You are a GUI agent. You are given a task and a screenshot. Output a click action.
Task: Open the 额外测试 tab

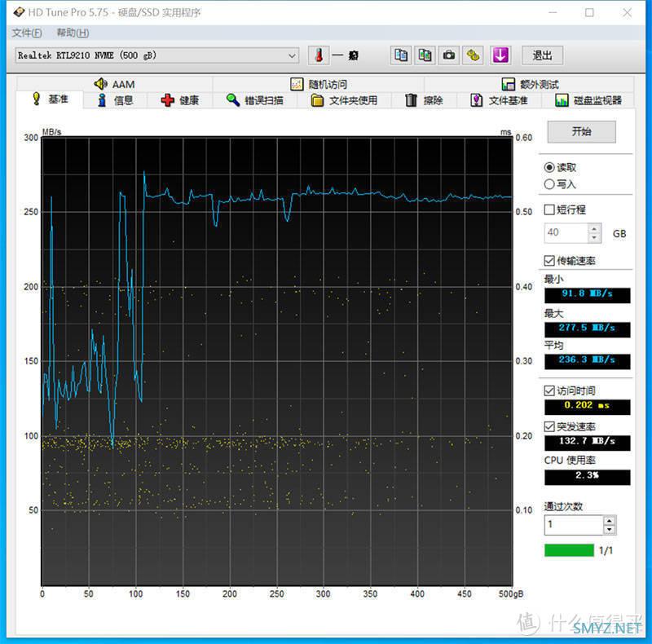pos(529,85)
